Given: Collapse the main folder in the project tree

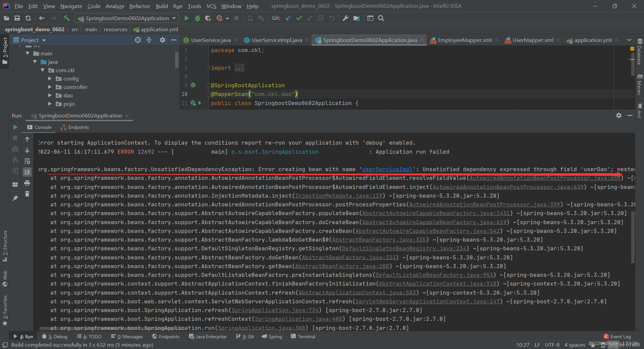Looking at the screenshot, I should (x=28, y=53).
